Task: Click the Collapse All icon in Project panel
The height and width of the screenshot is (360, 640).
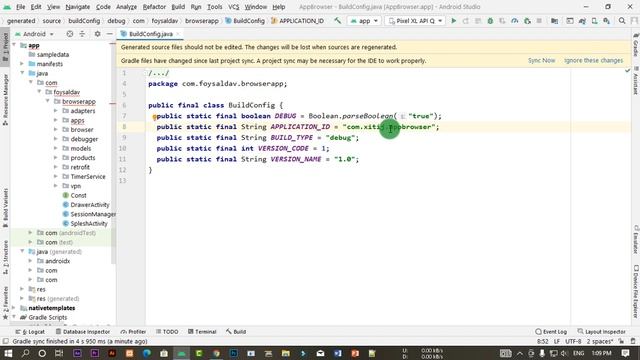Action: pos(82,34)
